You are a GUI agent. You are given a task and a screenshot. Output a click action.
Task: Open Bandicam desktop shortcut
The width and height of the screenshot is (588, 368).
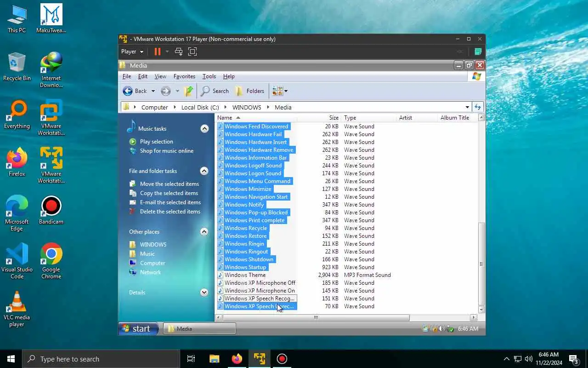coord(51,211)
